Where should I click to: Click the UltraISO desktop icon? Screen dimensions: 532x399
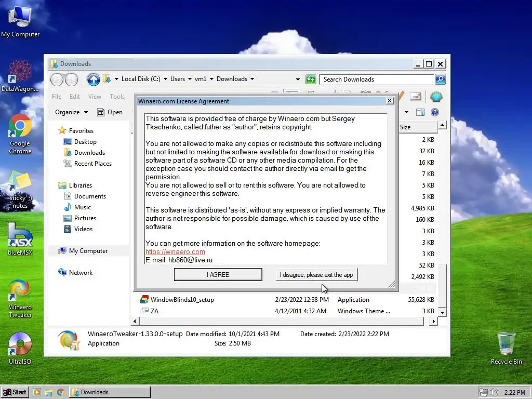pyautogui.click(x=20, y=349)
